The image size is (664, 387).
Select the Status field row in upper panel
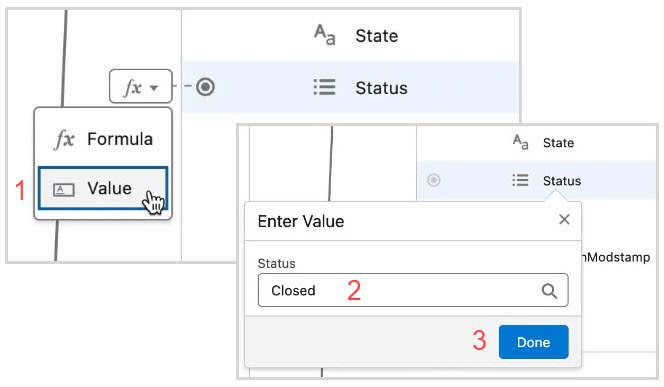tap(351, 87)
